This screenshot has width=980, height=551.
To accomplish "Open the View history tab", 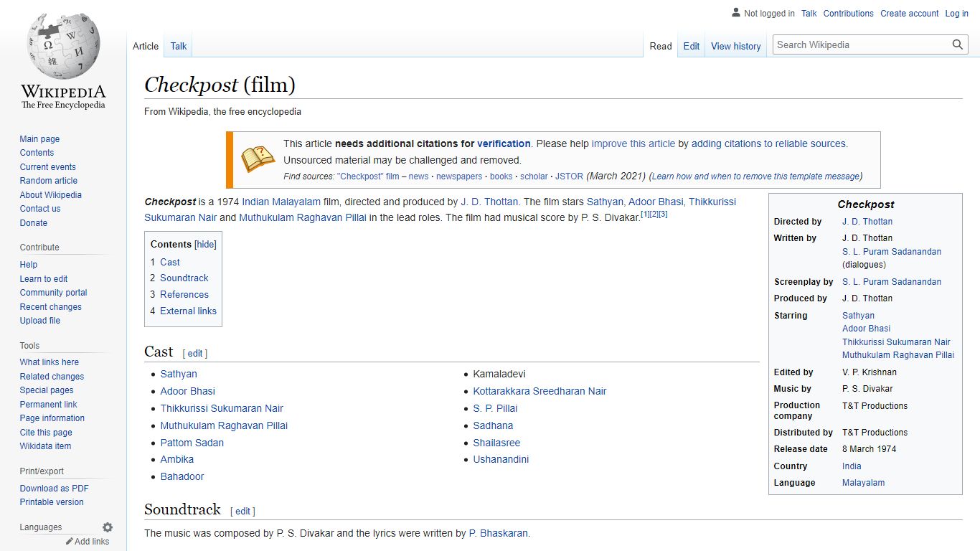I will coord(736,46).
